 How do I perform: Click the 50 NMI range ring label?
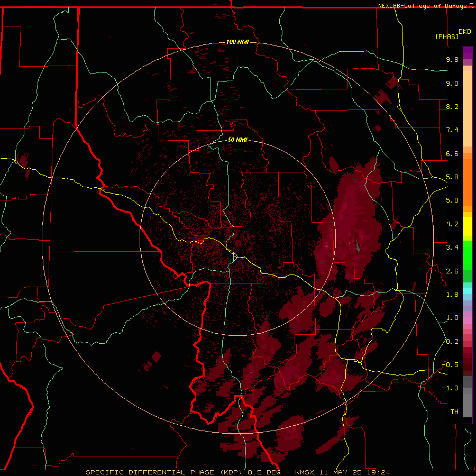(x=237, y=140)
